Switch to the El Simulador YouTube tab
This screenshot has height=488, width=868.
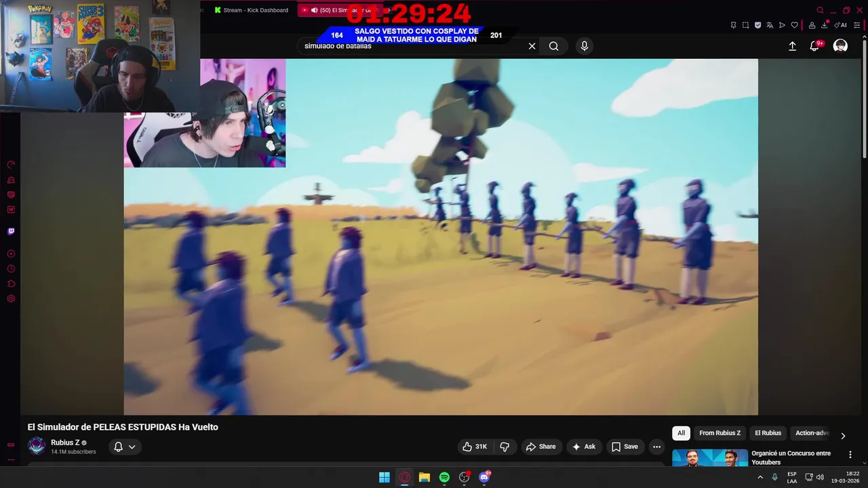pyautogui.click(x=339, y=10)
